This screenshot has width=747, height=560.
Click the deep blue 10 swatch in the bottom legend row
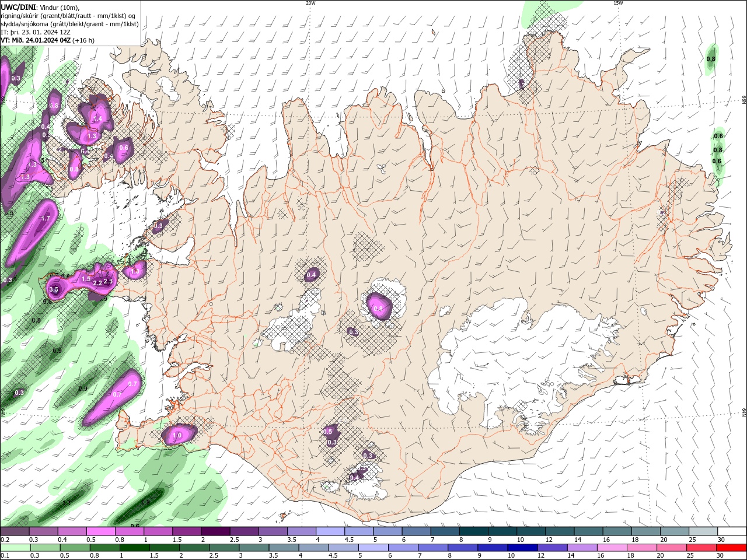[523, 548]
